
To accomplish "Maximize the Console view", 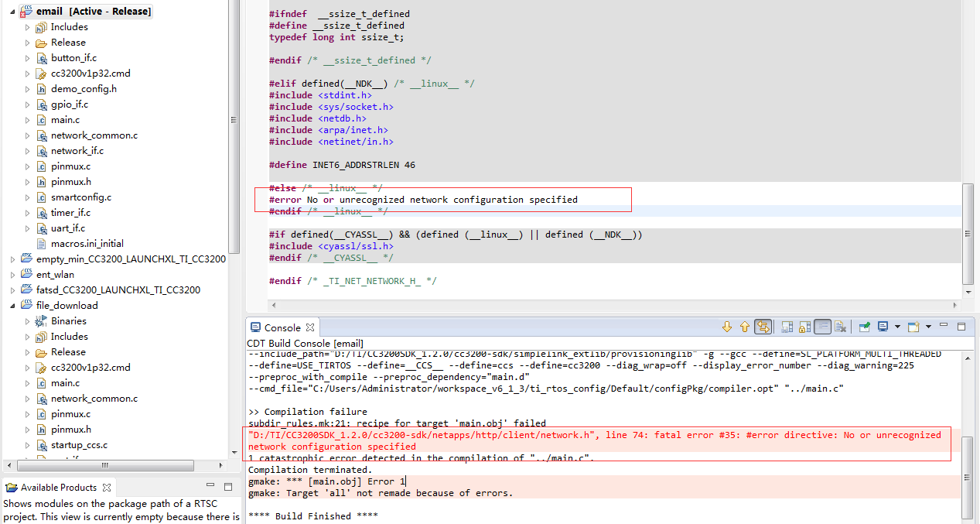I will [961, 327].
